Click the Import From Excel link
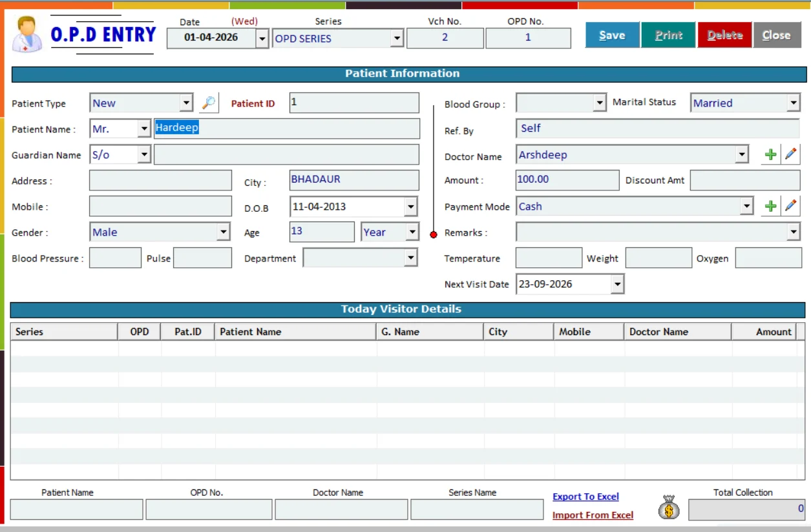The height and width of the screenshot is (532, 811). click(x=593, y=515)
